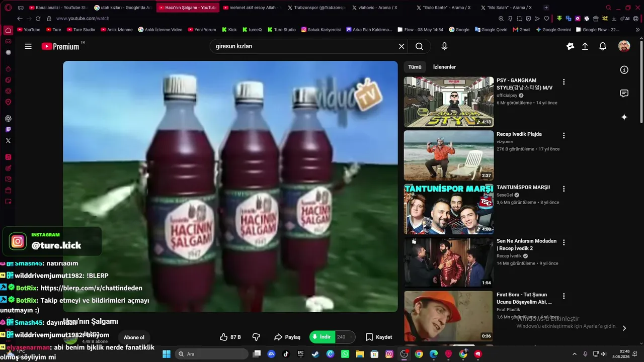Open the sparkle-plus icon beside the upload arrow
Screen dimensions: 644x362
[x=570, y=46]
